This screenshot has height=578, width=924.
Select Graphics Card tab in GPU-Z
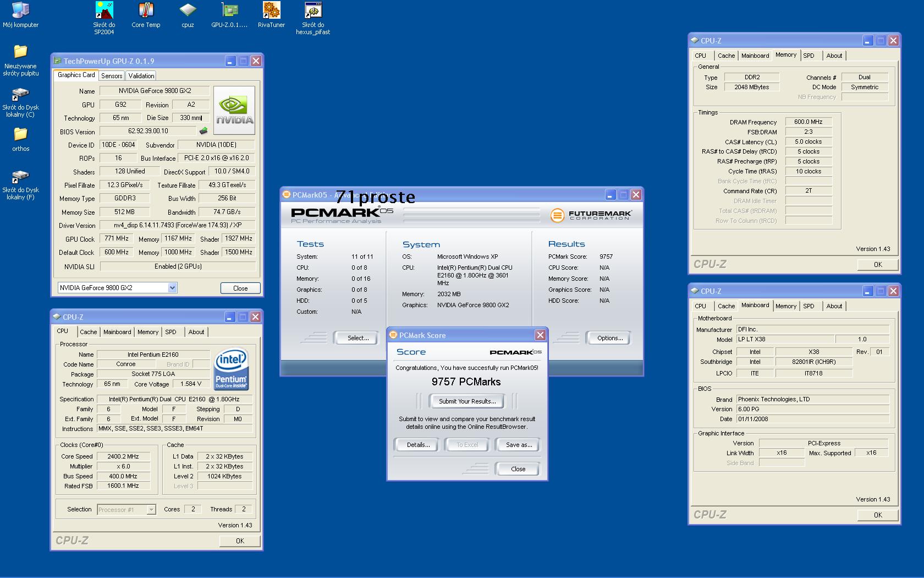point(76,75)
